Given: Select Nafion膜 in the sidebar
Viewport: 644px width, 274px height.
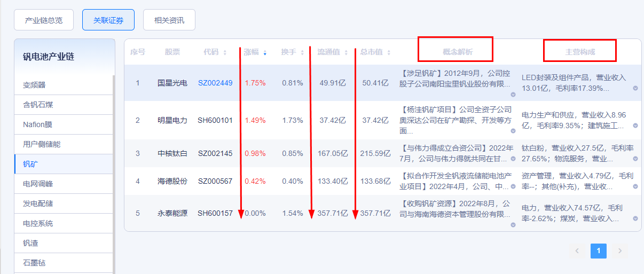Looking at the screenshot, I should (x=64, y=124).
